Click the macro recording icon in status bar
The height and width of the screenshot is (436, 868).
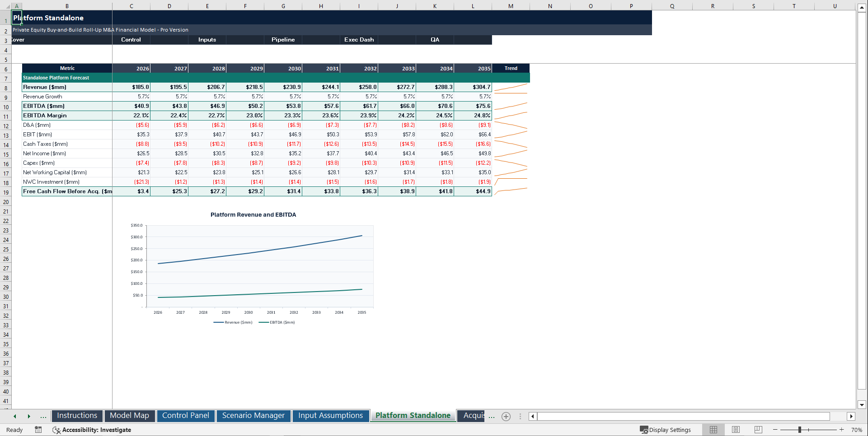[x=38, y=430]
